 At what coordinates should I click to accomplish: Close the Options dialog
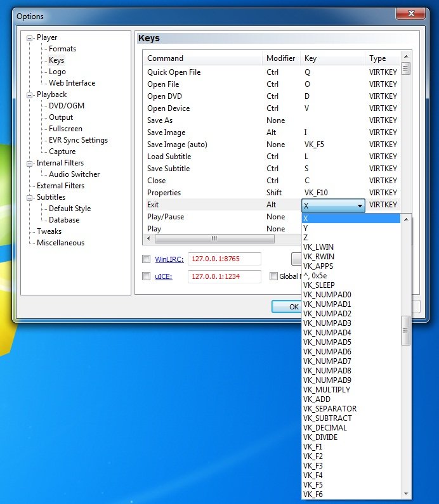410,13
